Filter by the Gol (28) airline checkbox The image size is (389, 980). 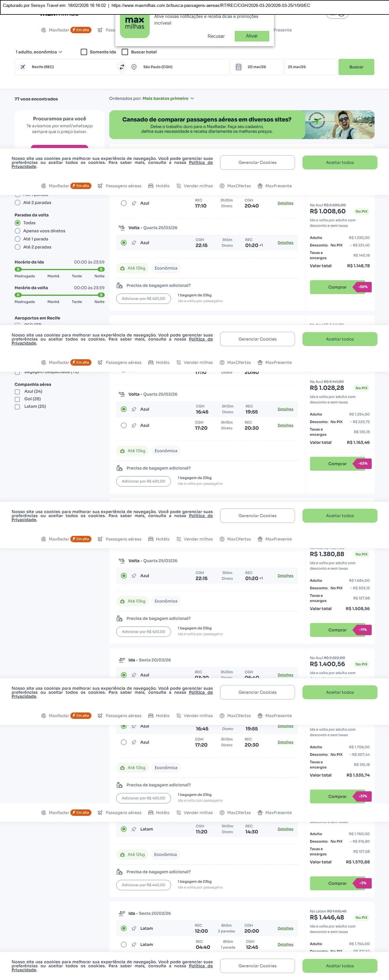click(18, 399)
